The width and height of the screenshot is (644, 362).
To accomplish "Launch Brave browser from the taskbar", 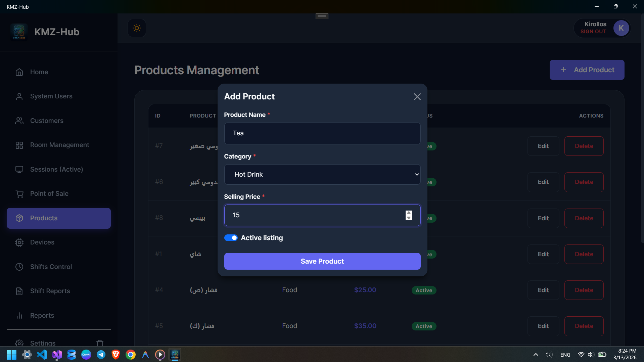I will pyautogui.click(x=116, y=355).
